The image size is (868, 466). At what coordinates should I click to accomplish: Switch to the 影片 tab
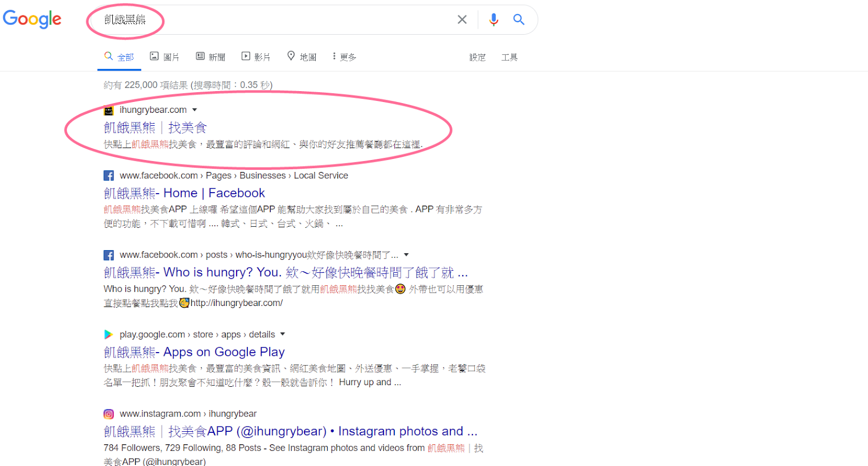pyautogui.click(x=256, y=57)
